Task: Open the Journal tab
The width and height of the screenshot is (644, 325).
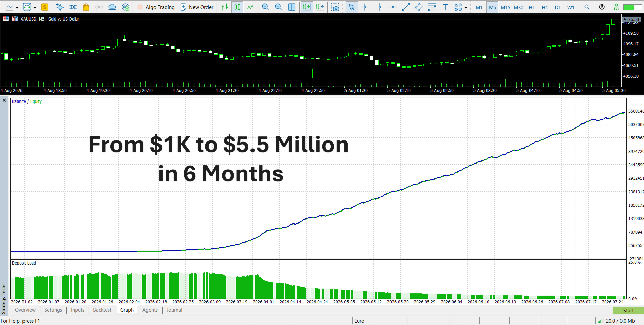Action: (174, 310)
